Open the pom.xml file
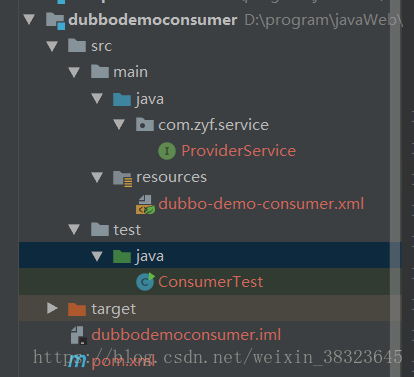Image resolution: width=414 pixels, height=377 pixels. pyautogui.click(x=123, y=361)
